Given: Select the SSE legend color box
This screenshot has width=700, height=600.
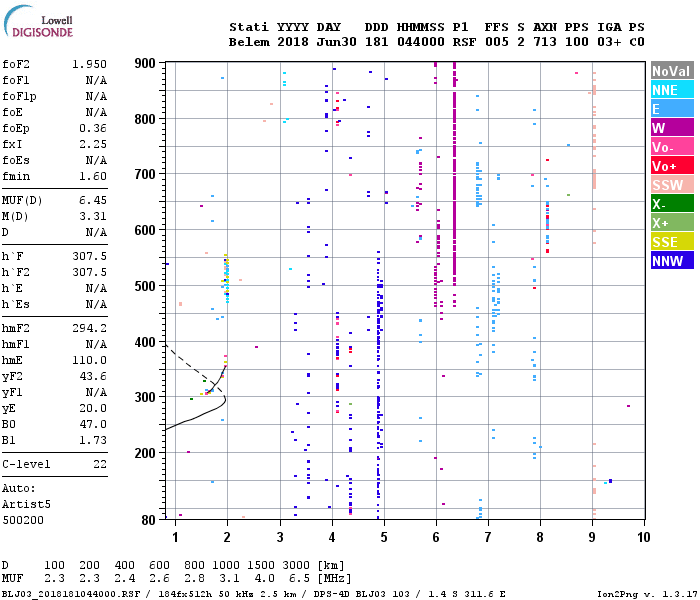Looking at the screenshot, I should (x=672, y=242).
